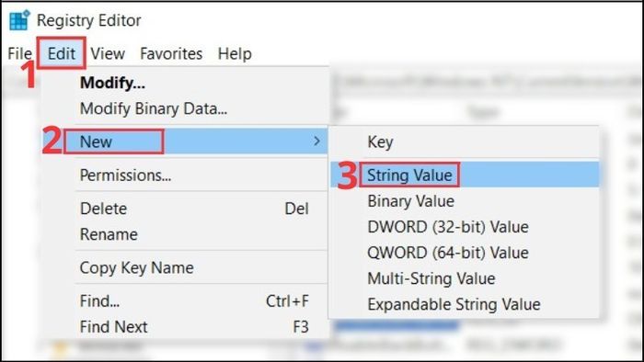The height and width of the screenshot is (362, 644).
Task: Open the Edit menu
Action: point(62,53)
